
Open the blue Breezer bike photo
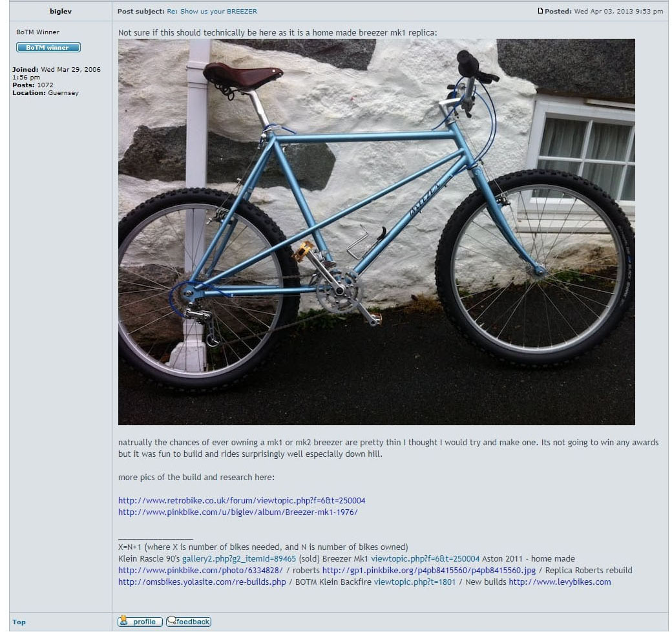point(376,232)
